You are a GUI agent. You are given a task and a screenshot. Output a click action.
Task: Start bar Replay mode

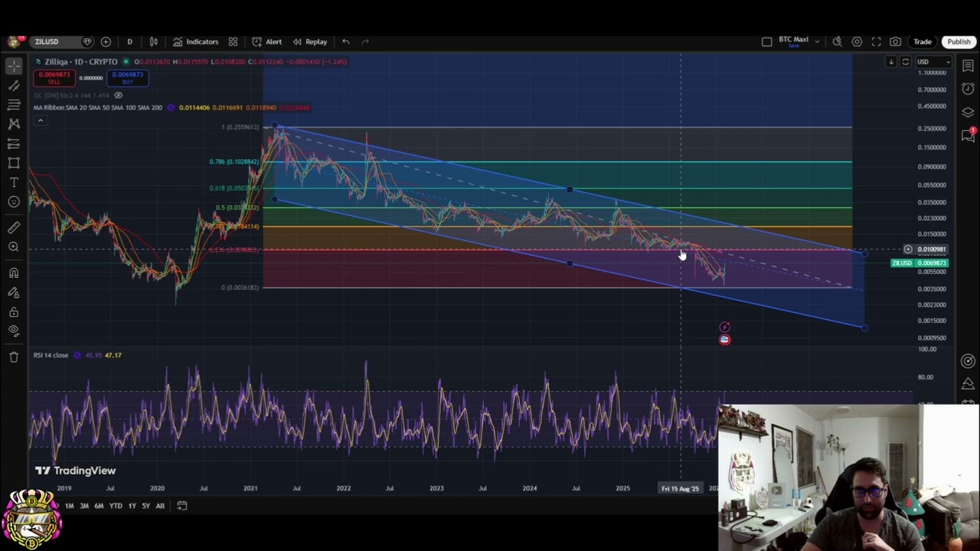pos(309,41)
